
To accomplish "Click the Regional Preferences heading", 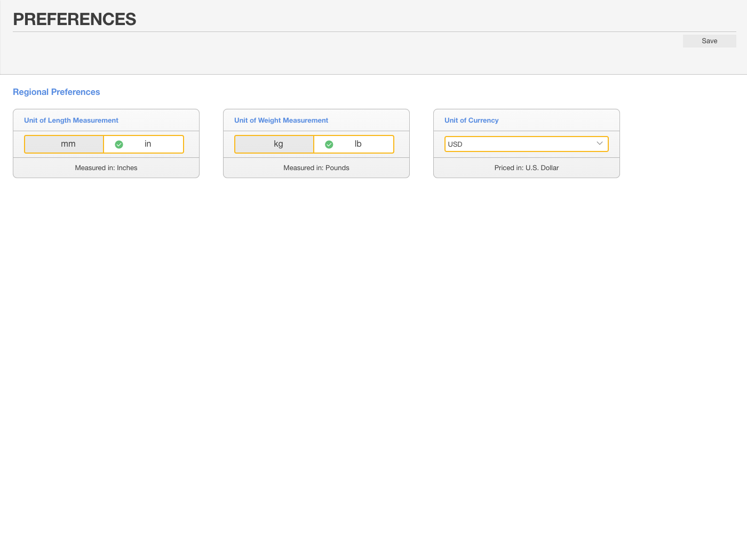I will (x=57, y=92).
